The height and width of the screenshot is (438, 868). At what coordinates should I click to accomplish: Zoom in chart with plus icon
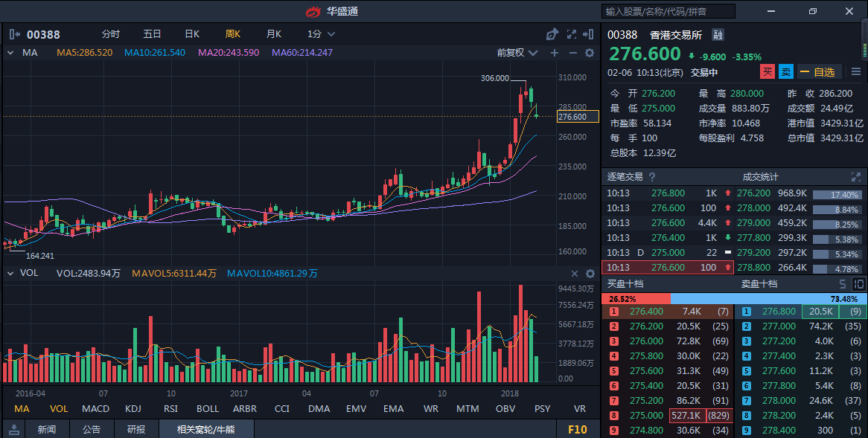click(555, 53)
